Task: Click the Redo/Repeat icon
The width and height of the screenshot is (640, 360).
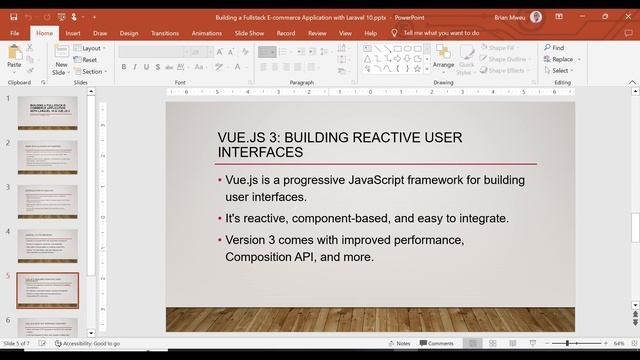Action: pos(47,17)
